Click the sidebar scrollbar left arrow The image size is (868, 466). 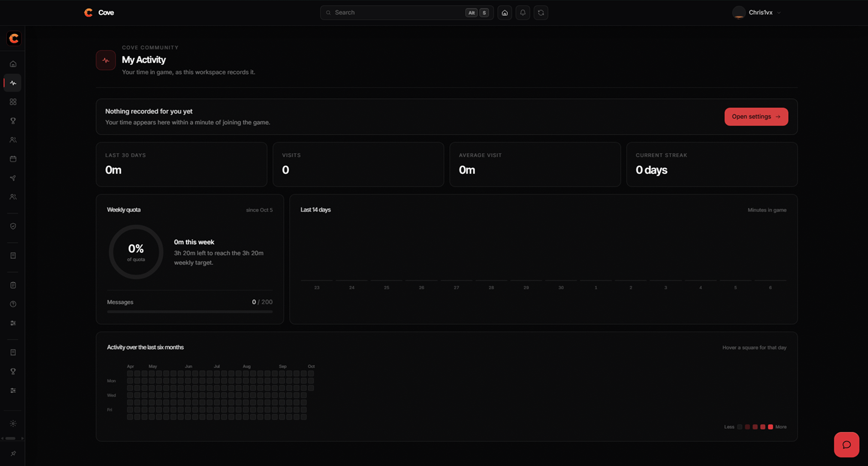[x=3, y=439]
